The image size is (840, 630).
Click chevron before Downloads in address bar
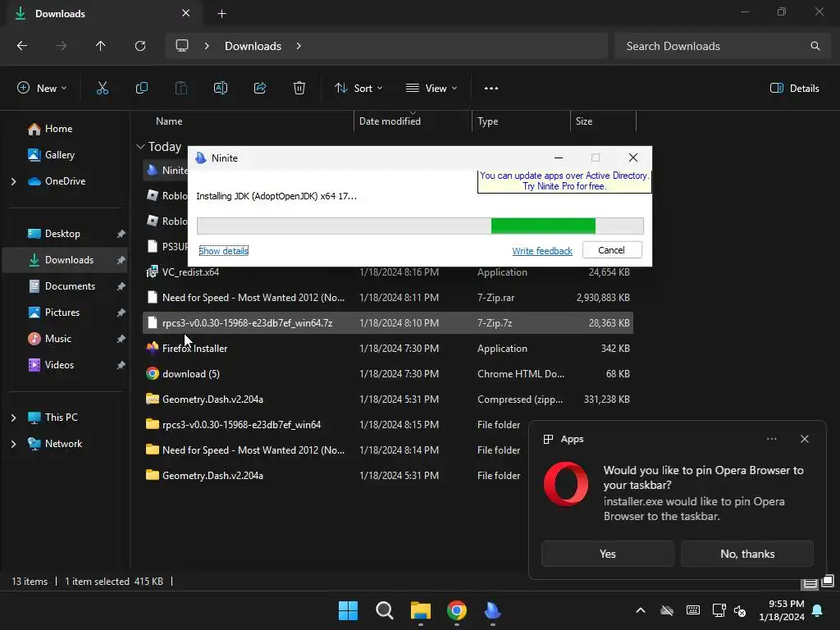point(207,46)
